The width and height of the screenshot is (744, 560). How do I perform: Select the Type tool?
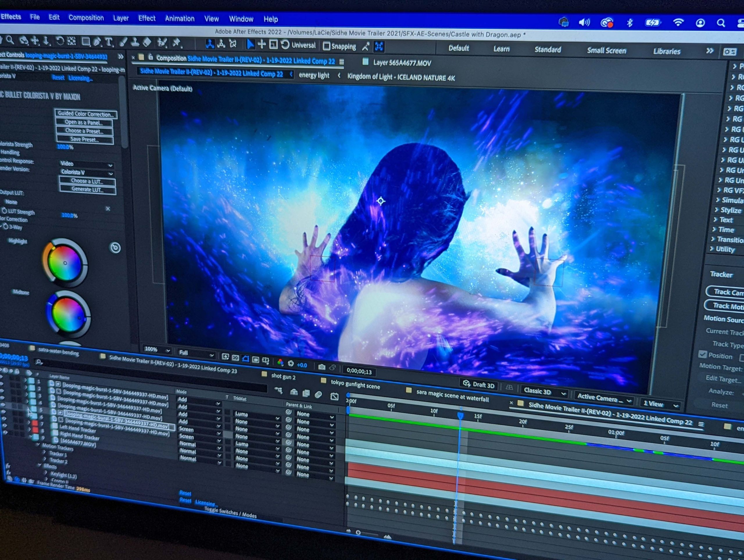pos(109,42)
